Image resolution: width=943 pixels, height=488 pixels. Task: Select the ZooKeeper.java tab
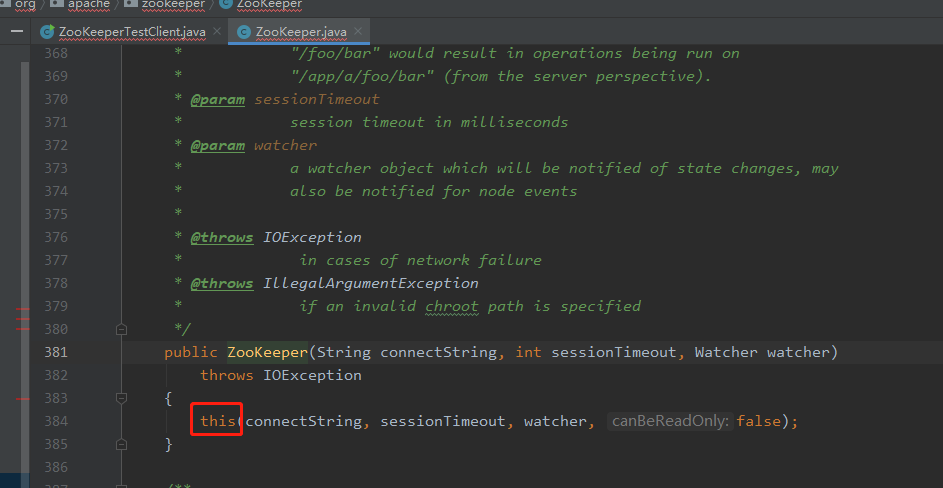pyautogui.click(x=299, y=32)
